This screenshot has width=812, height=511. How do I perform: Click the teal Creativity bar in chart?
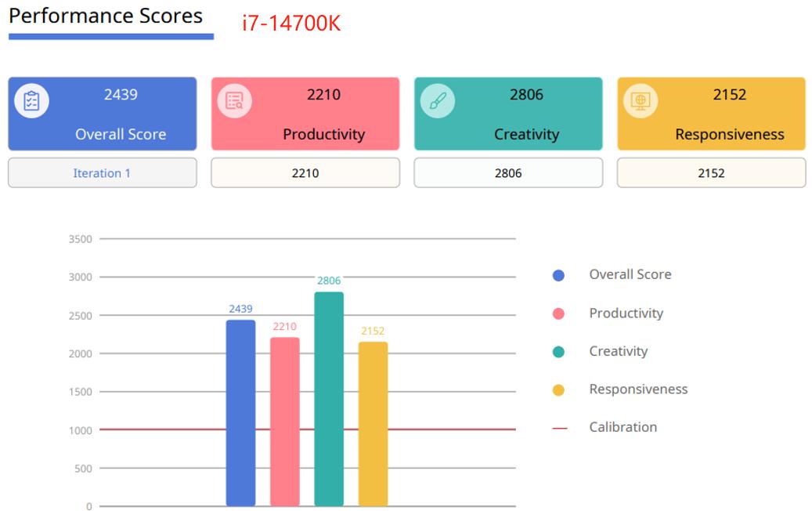329,399
